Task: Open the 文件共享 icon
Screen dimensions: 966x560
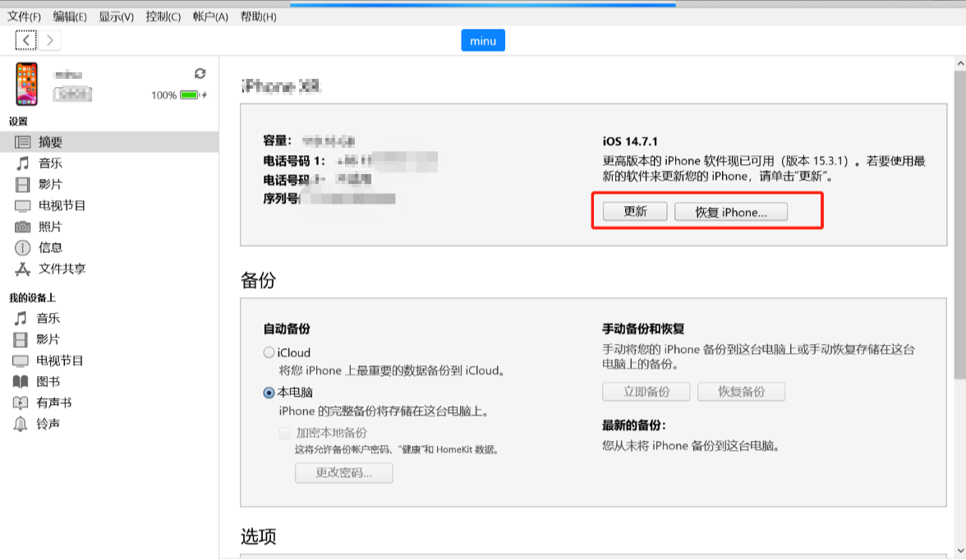Action: [22, 269]
